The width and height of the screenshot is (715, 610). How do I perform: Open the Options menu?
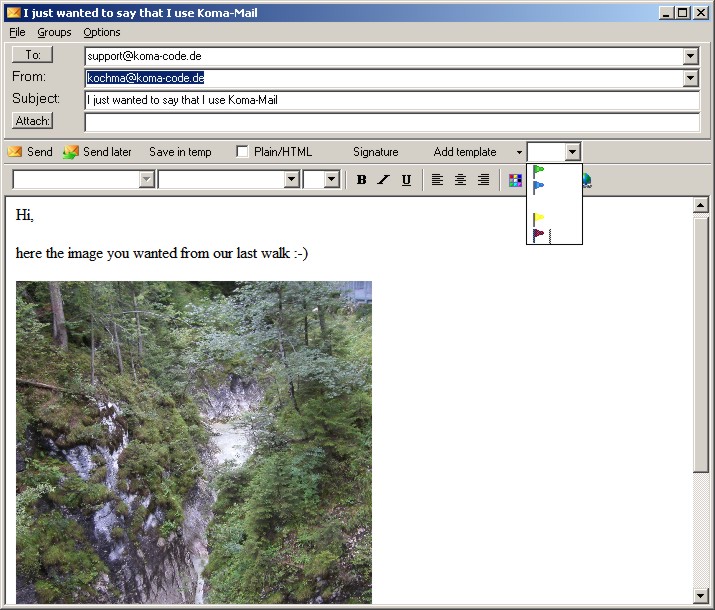coord(102,32)
